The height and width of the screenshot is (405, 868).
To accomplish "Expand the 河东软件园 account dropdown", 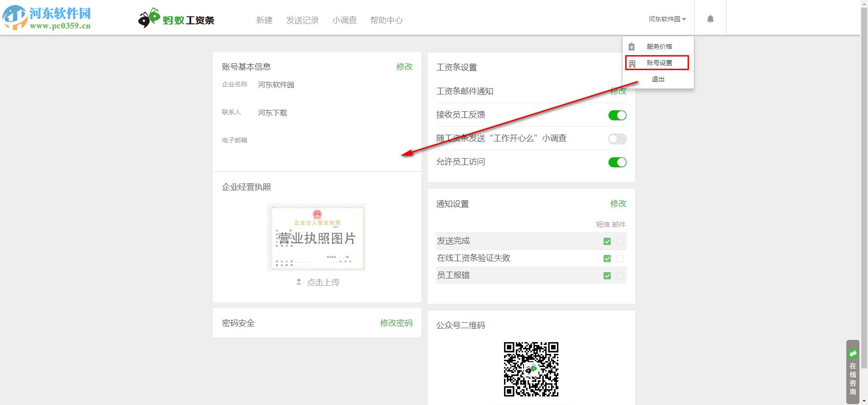I will [667, 19].
